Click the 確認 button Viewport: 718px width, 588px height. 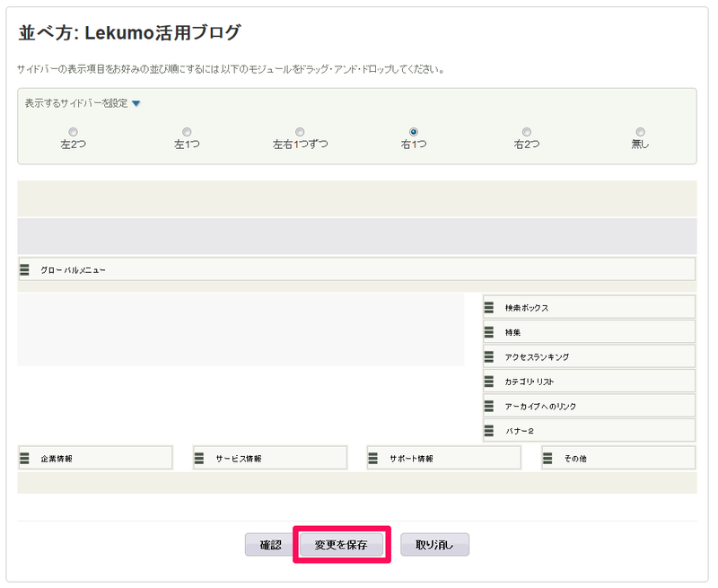pos(271,545)
